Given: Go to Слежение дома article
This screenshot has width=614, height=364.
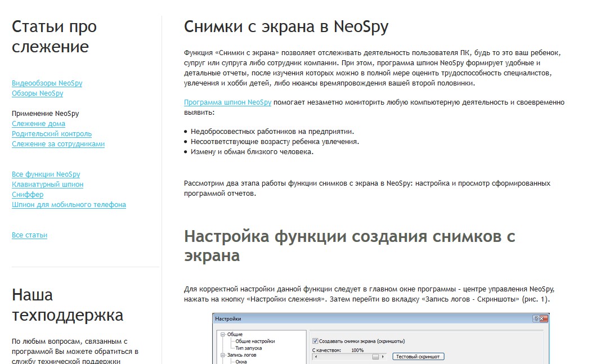Looking at the screenshot, I should [x=38, y=124].
